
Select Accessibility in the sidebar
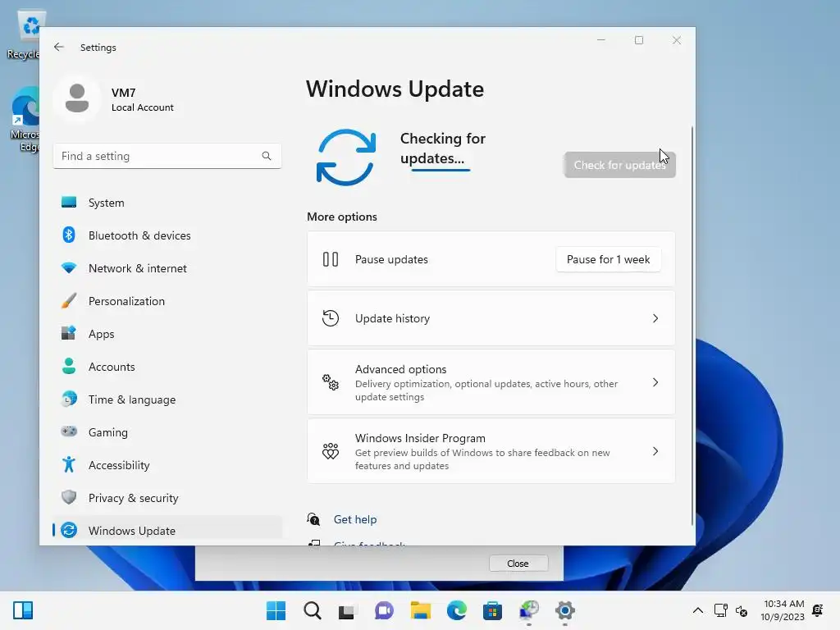pos(167,465)
